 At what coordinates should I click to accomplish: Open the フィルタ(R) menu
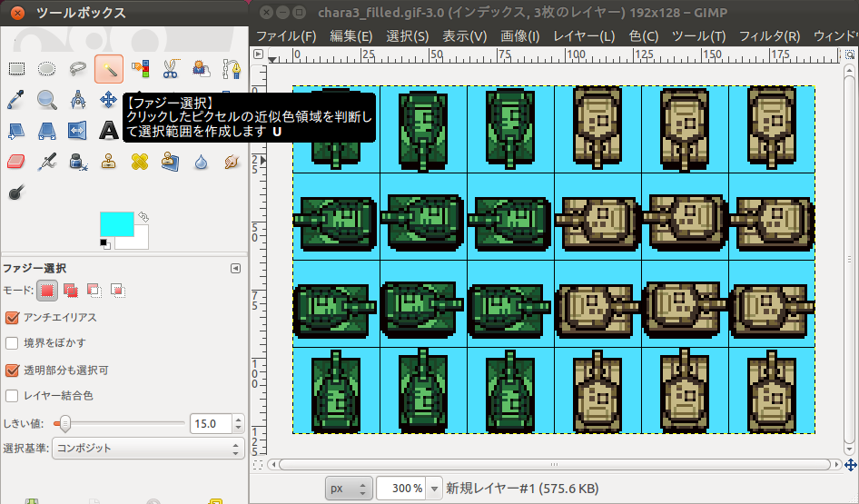(x=769, y=36)
